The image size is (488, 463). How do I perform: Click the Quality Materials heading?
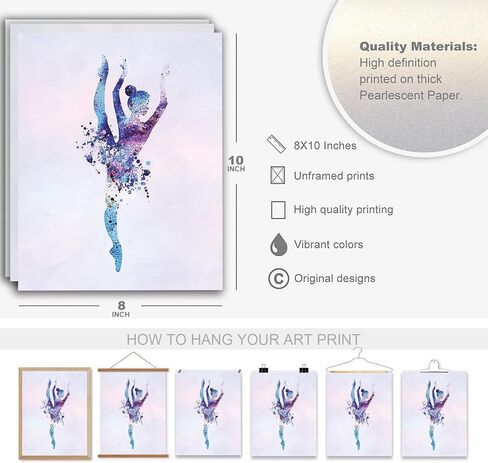(x=418, y=46)
